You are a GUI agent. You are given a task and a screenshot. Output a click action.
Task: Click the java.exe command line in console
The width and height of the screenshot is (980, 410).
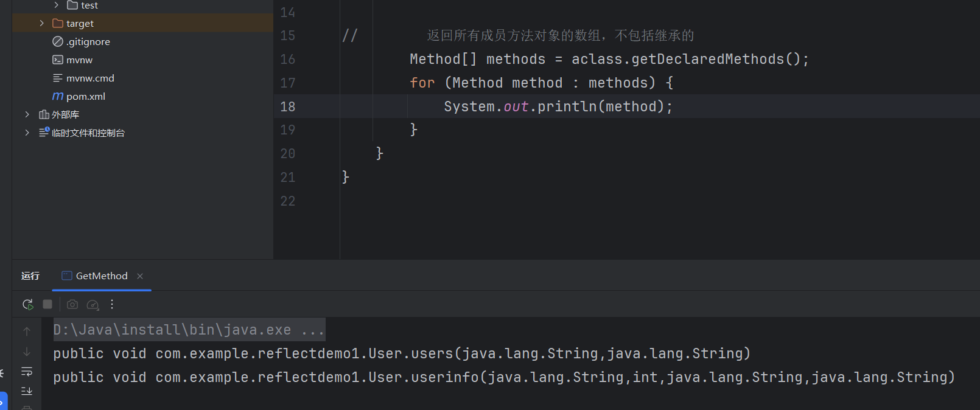189,330
